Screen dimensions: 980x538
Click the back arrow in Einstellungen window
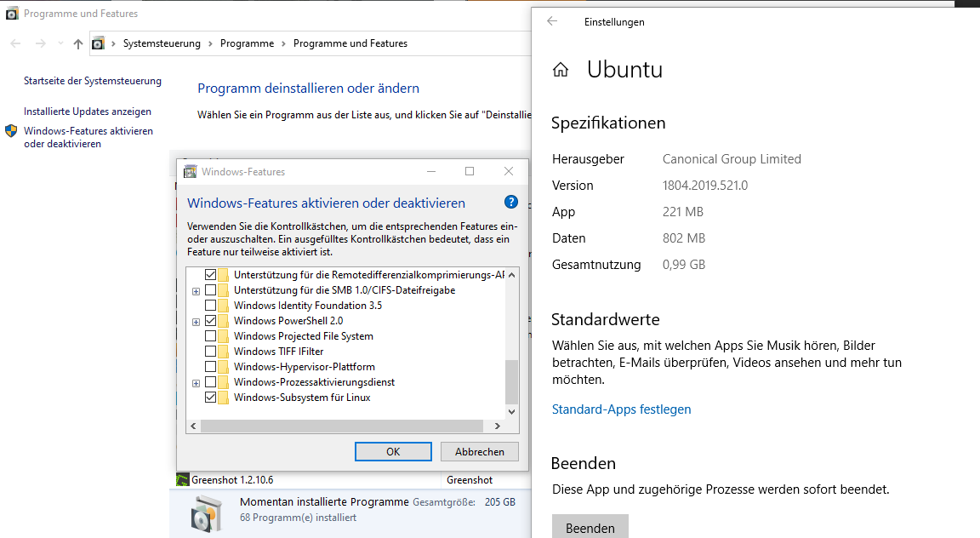click(552, 21)
